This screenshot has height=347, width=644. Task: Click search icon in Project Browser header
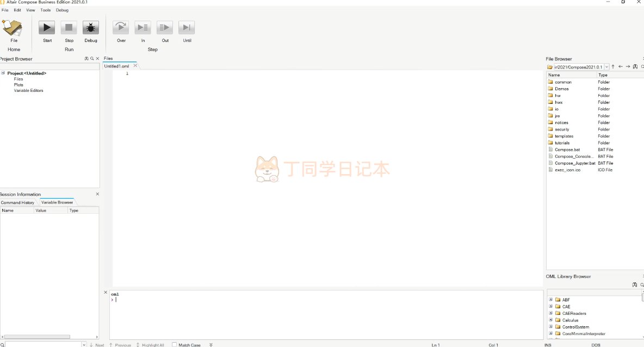click(x=92, y=59)
